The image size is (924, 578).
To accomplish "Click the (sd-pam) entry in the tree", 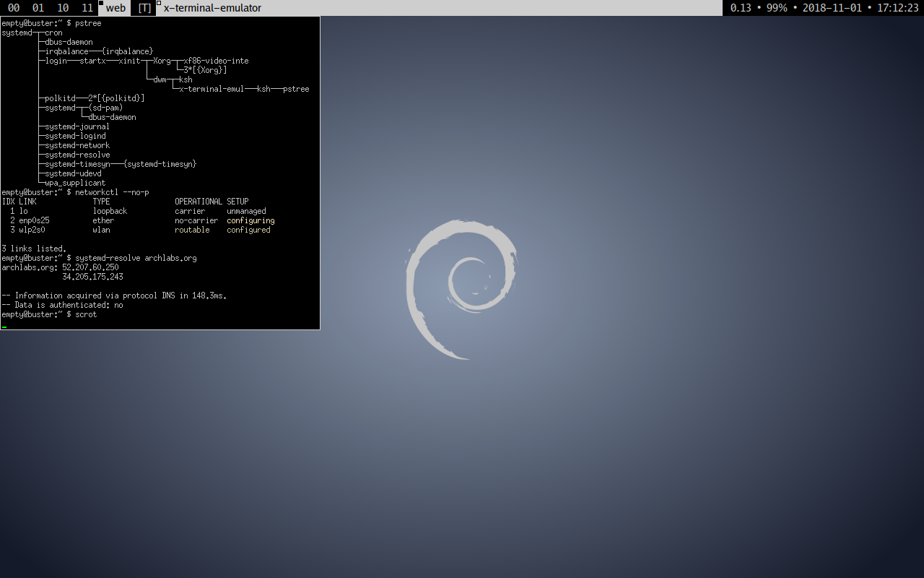I will 105,108.
